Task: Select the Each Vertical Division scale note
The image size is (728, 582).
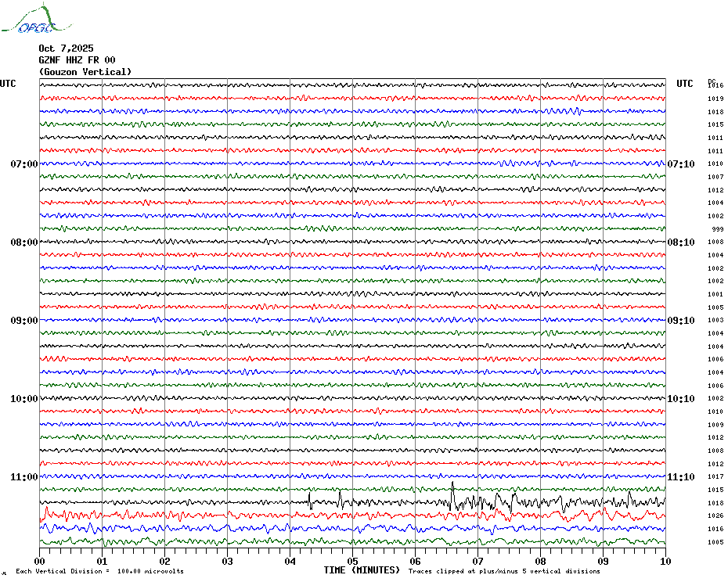Action: click(99, 571)
